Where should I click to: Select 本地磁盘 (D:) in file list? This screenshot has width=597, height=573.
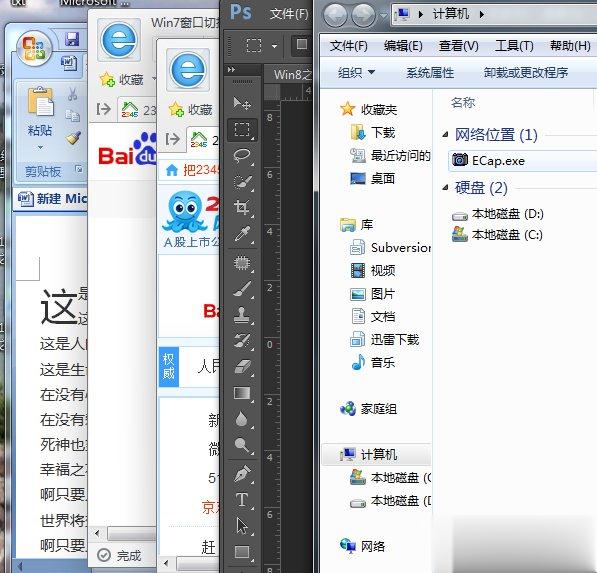pyautogui.click(x=498, y=214)
